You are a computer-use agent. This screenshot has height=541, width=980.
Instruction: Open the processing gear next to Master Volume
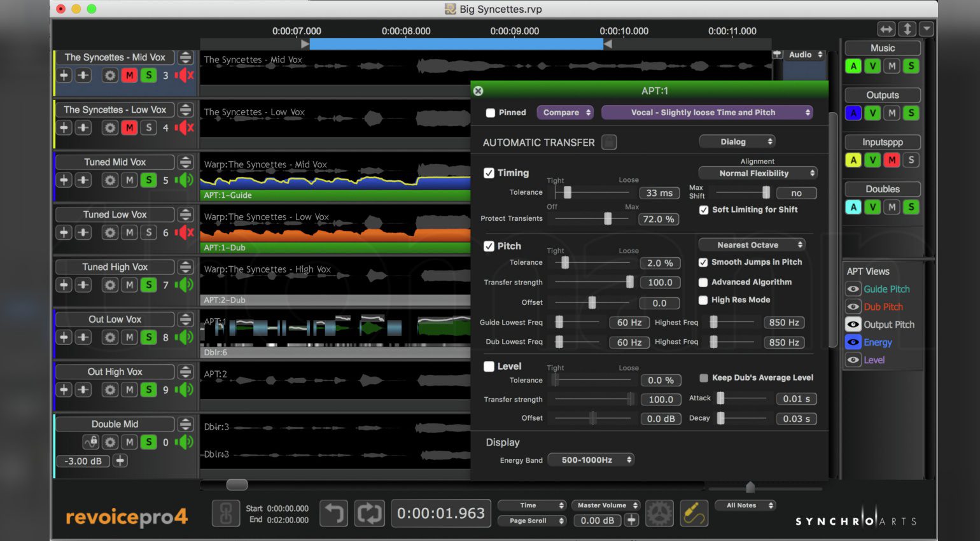point(660,512)
